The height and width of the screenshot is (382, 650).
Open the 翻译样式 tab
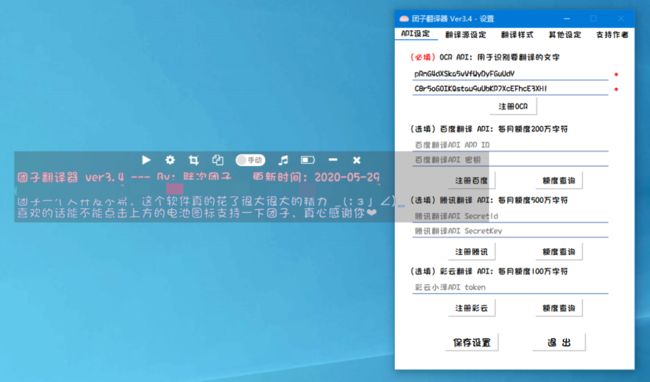click(x=517, y=35)
